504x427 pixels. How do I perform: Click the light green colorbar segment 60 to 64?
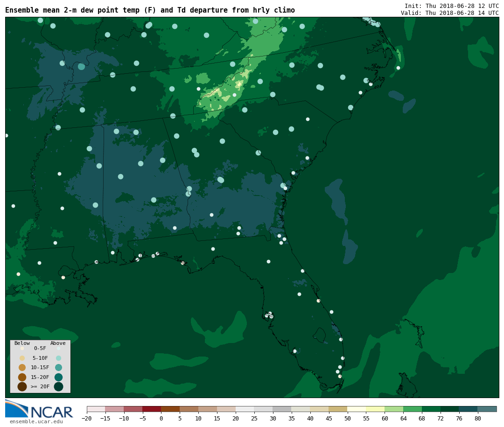tap(394, 409)
